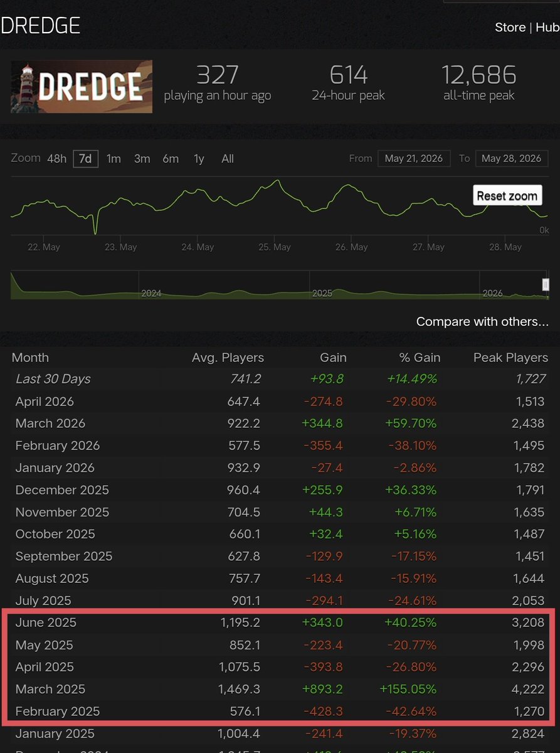Click the January 2025 row label
The width and height of the screenshot is (560, 753).
[x=55, y=734]
